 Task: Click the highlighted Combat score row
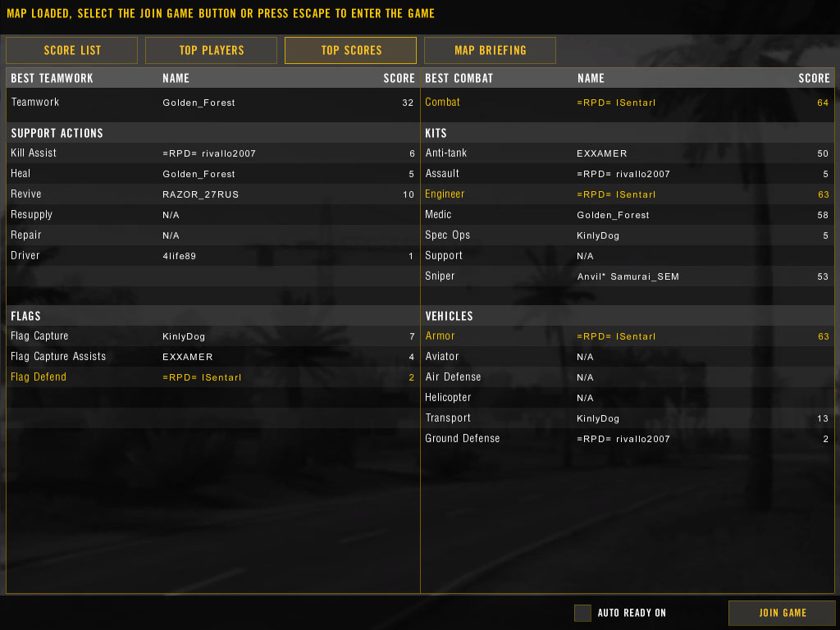point(627,103)
